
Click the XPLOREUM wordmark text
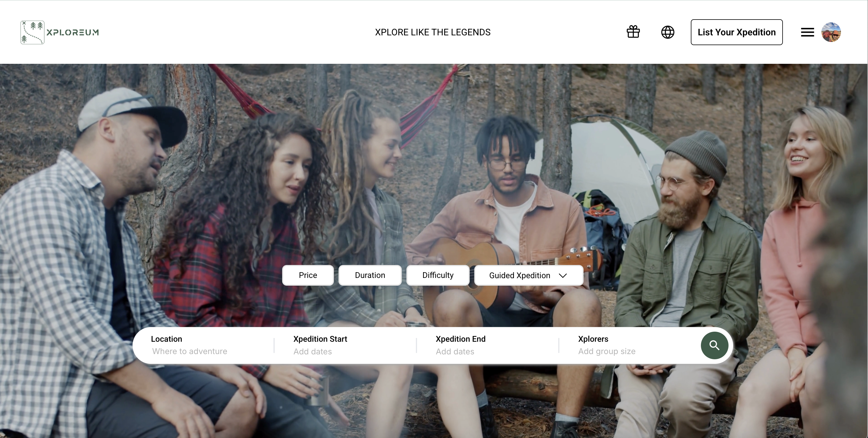click(x=73, y=32)
